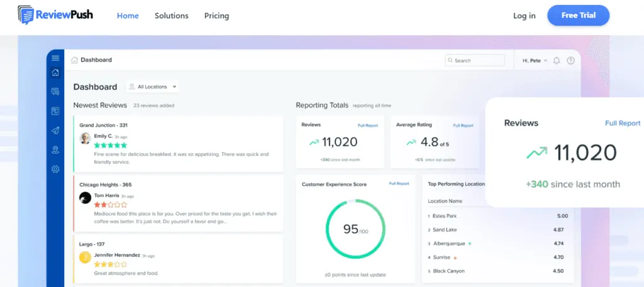Click the Reporting Totals heading
The height and width of the screenshot is (287, 644).
(322, 105)
